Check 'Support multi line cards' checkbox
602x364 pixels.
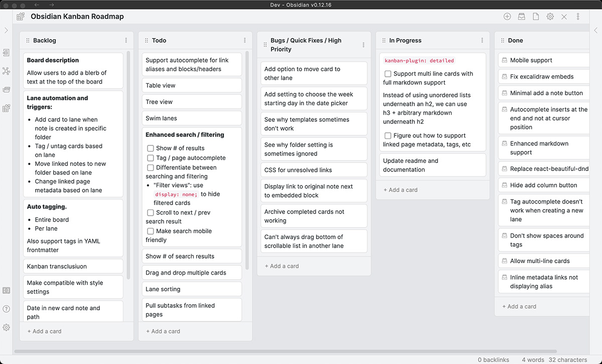388,74
